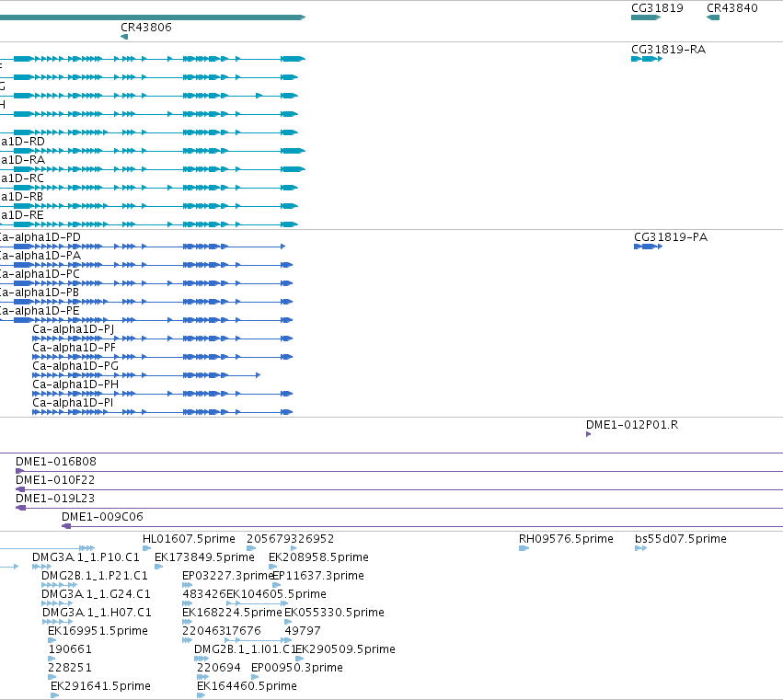Open the EK290509.5prime label

point(346,649)
